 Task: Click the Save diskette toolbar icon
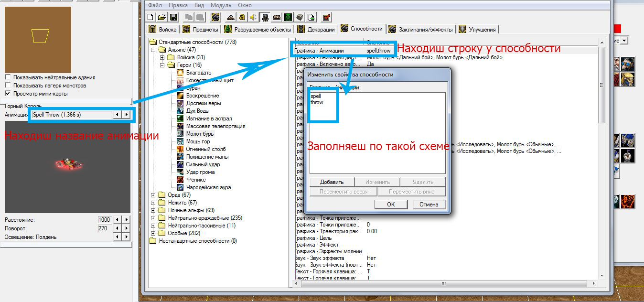pyautogui.click(x=173, y=17)
